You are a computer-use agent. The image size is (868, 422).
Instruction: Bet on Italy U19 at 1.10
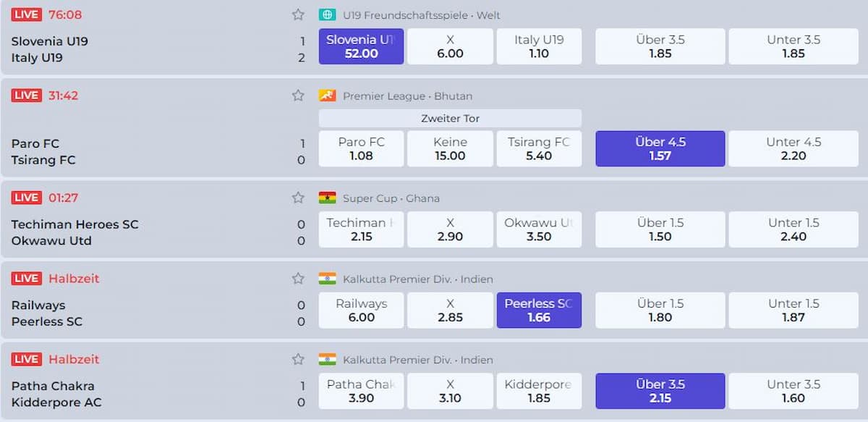(539, 46)
